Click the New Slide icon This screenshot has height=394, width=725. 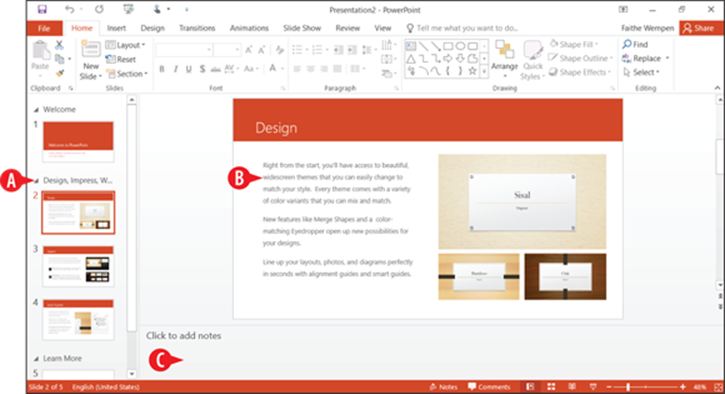(91, 49)
